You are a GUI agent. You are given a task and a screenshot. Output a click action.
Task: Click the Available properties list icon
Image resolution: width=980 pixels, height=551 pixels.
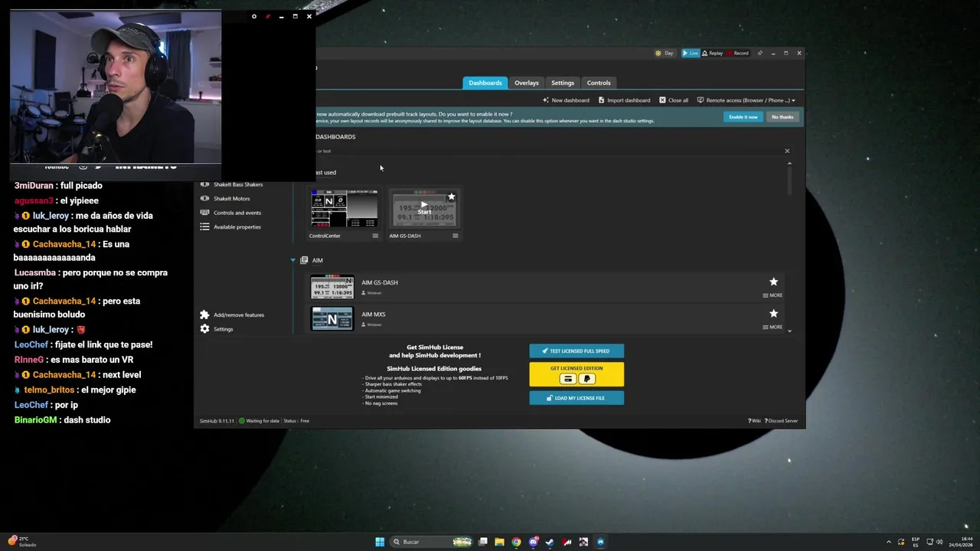(204, 227)
